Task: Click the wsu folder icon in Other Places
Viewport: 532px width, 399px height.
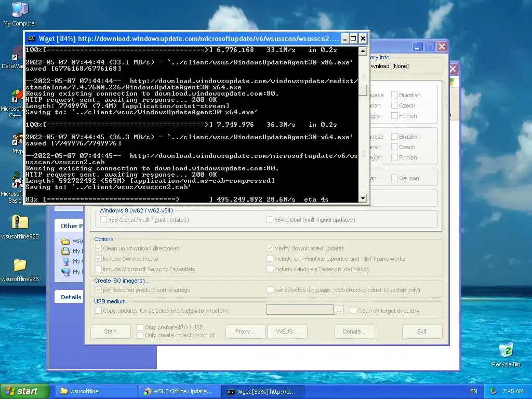Action: (65, 241)
